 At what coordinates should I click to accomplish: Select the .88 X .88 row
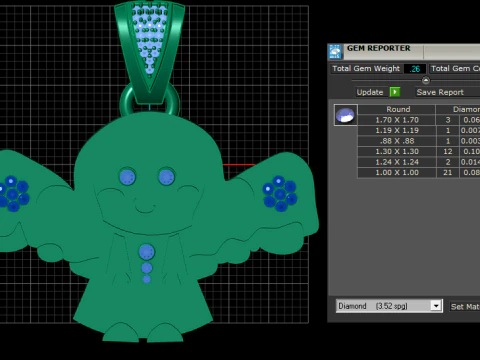click(x=419, y=141)
